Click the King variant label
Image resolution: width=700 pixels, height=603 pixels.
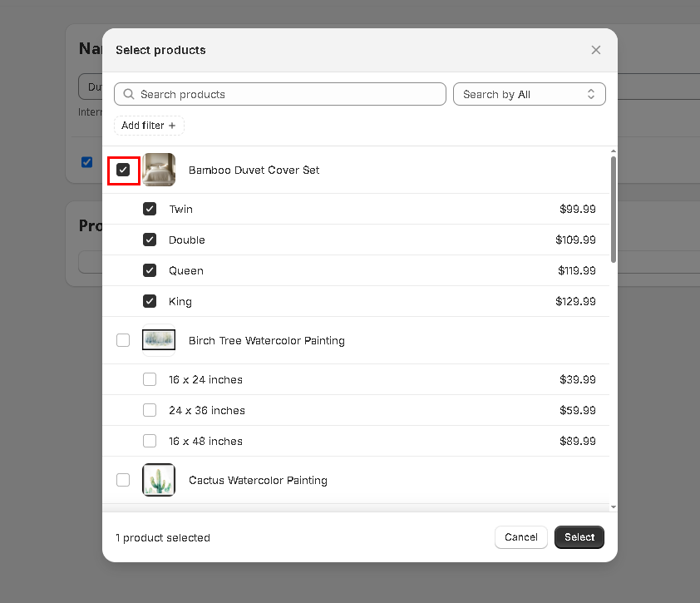(x=180, y=302)
